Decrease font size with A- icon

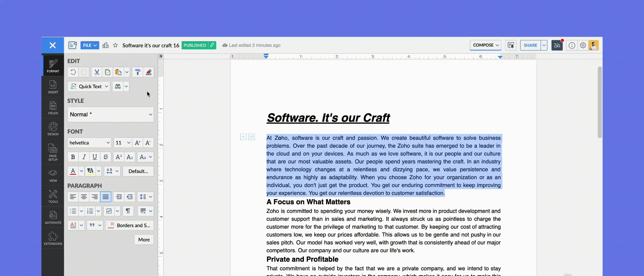pyautogui.click(x=148, y=143)
